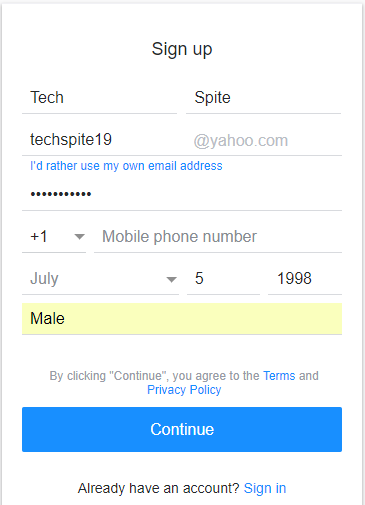The height and width of the screenshot is (505, 365).
Task: Select the July birth month field
Action: 100,279
